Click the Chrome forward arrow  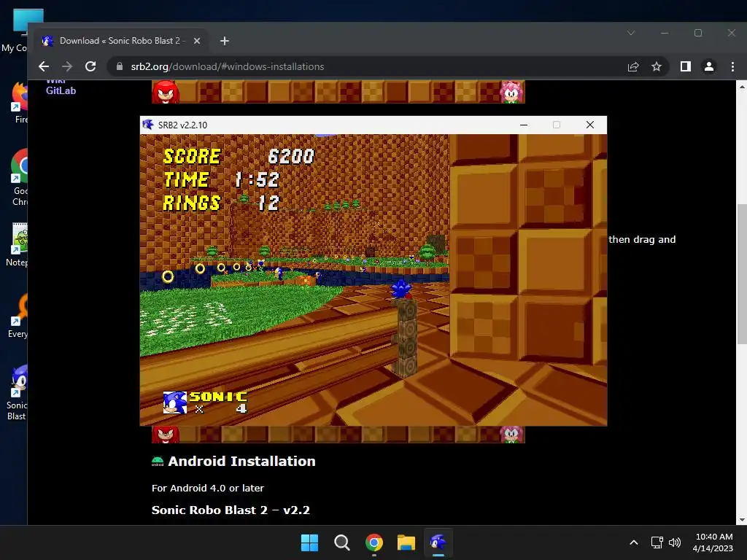pyautogui.click(x=67, y=66)
